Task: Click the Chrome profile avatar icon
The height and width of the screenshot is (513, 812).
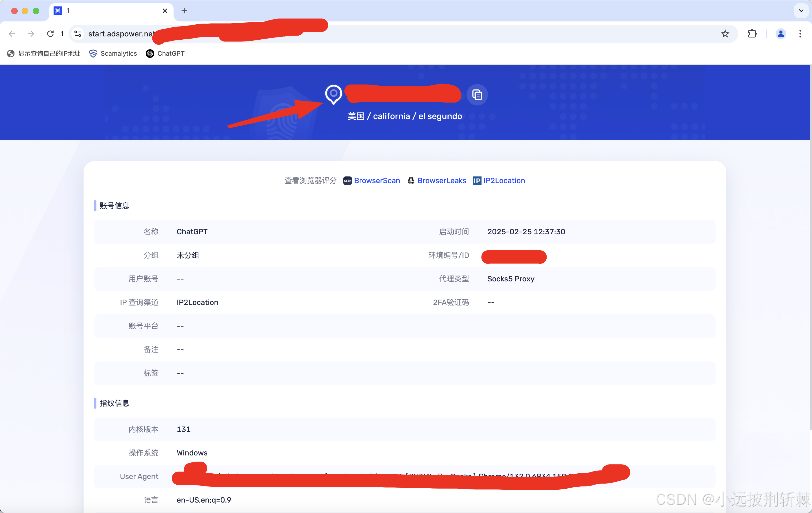Action: (x=781, y=34)
